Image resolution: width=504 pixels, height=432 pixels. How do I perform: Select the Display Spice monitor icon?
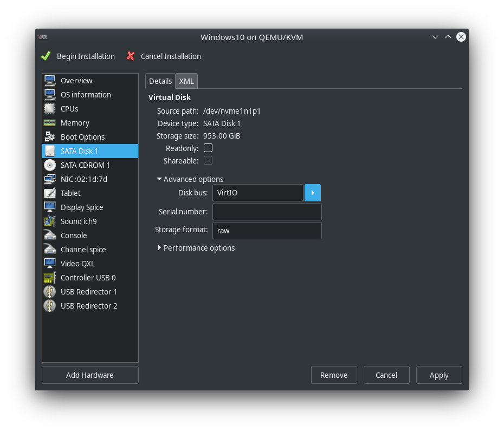[50, 207]
